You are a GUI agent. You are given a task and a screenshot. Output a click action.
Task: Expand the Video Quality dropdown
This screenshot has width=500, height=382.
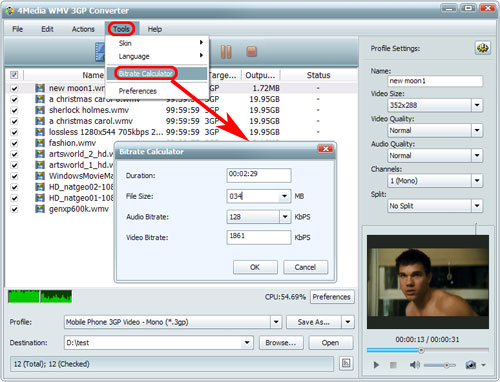(x=477, y=130)
